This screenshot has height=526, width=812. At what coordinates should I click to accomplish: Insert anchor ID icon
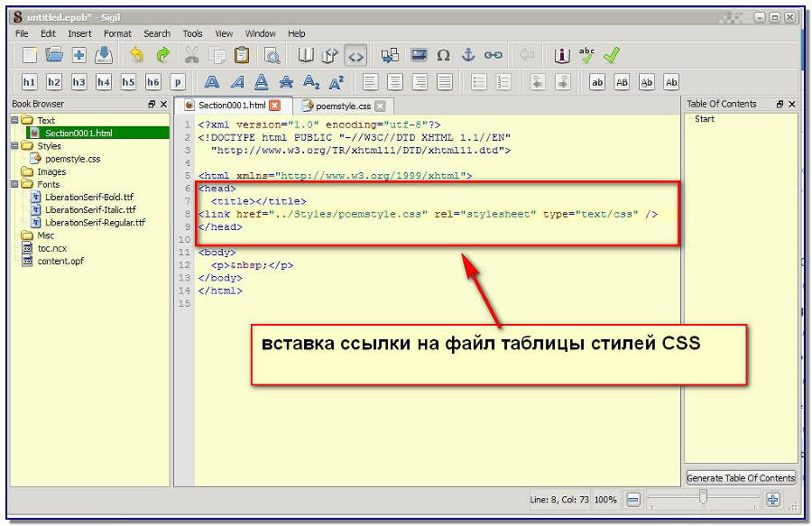point(468,55)
